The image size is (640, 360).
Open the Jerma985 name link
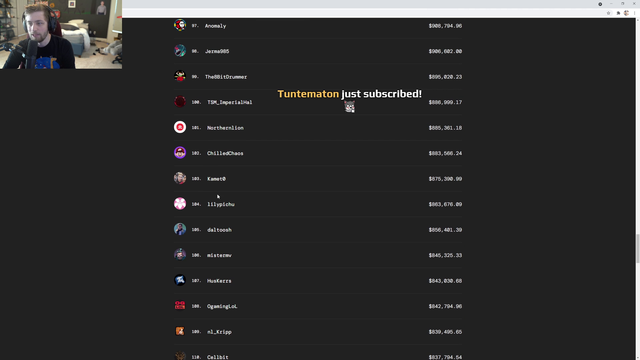point(217,51)
